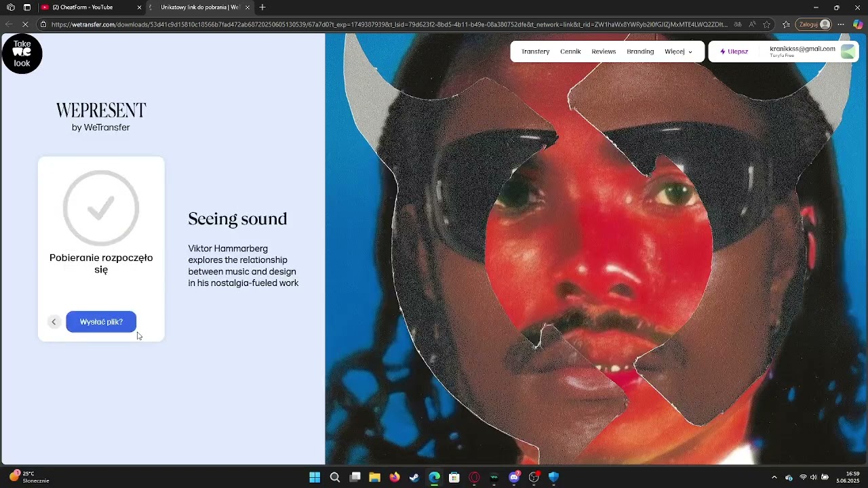Viewport: 868px width, 488px height.
Task: Select the Unikatowy link do pobrania tab
Action: click(200, 7)
